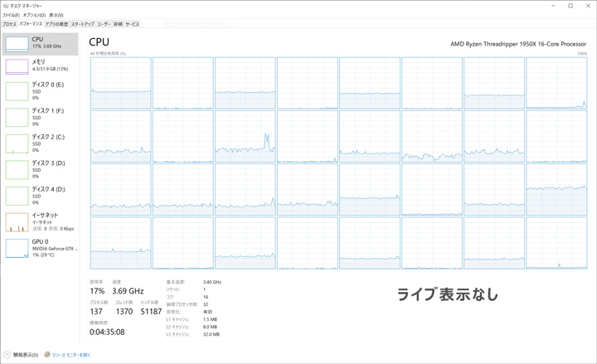Click the large CPU heading
Screen dimensions: 597x364
99,42
